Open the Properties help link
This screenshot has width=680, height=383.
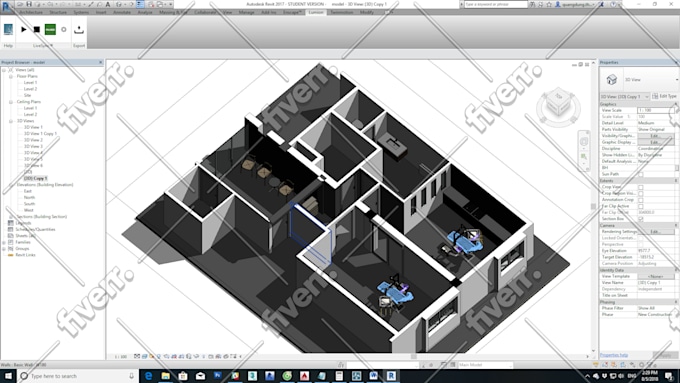(x=614, y=355)
